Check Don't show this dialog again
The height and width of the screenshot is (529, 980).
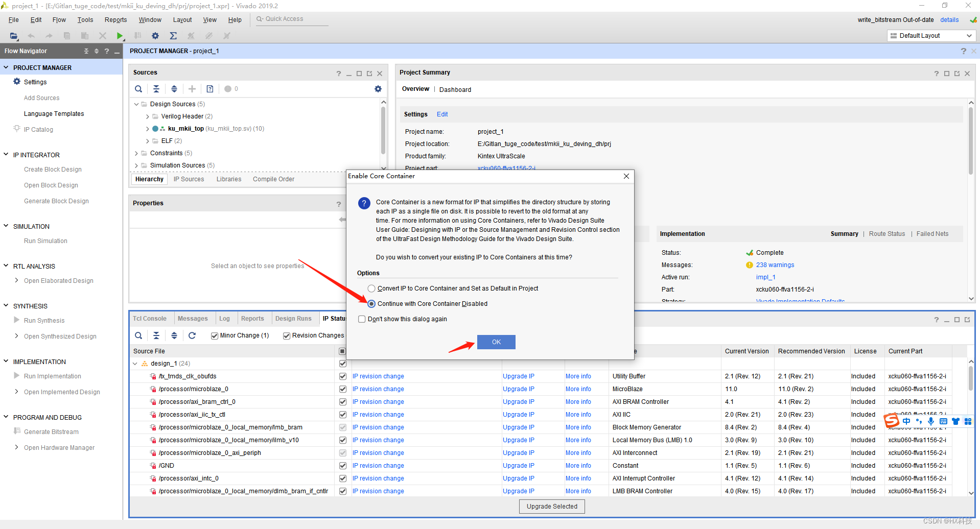pos(362,319)
